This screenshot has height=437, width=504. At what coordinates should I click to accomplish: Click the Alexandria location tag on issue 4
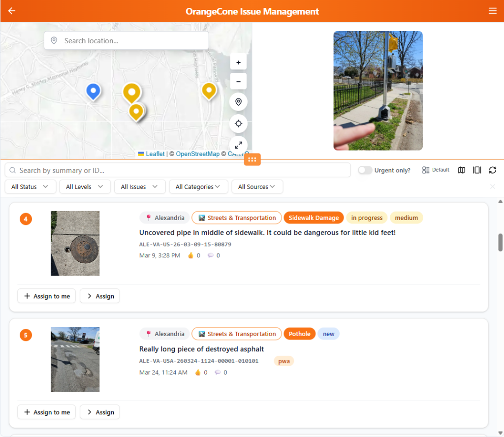click(x=165, y=218)
